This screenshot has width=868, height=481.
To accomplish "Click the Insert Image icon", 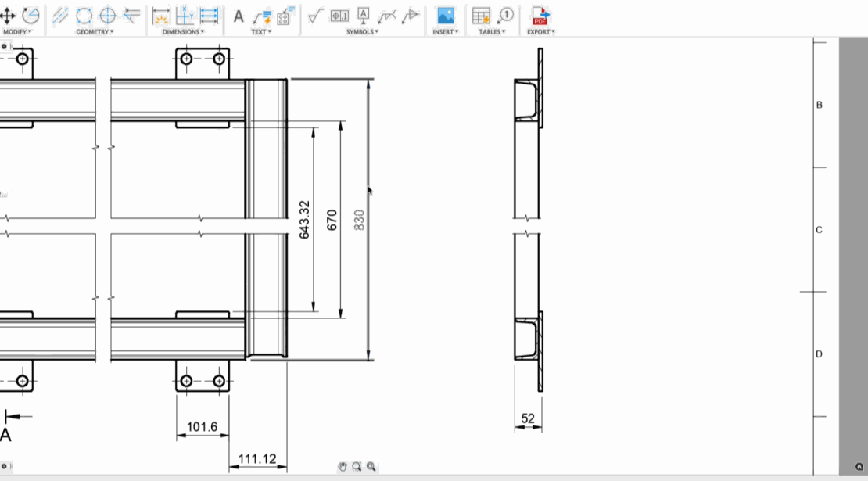I will click(446, 16).
